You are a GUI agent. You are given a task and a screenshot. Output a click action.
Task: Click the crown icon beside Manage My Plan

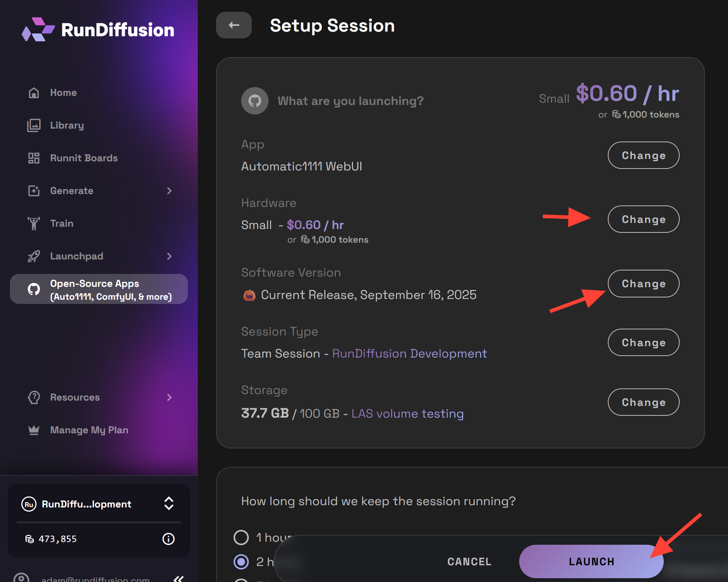33,430
